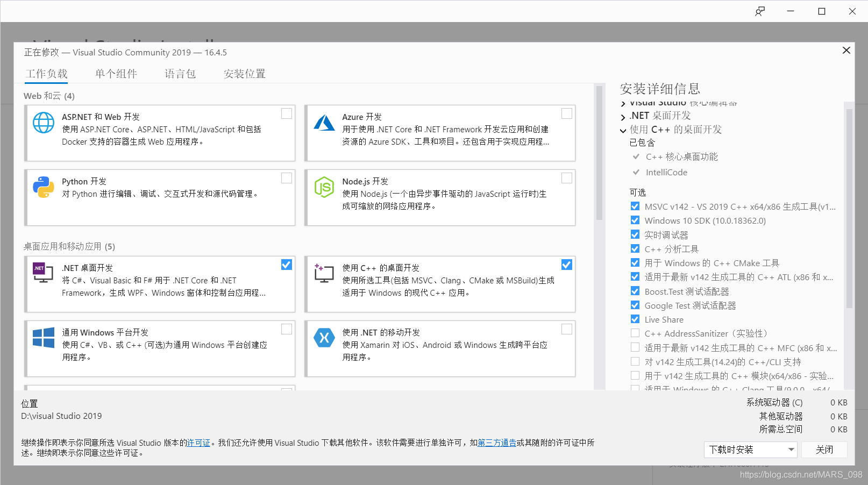The height and width of the screenshot is (485, 868).
Task: Open the 许可证 license link
Action: 198,443
